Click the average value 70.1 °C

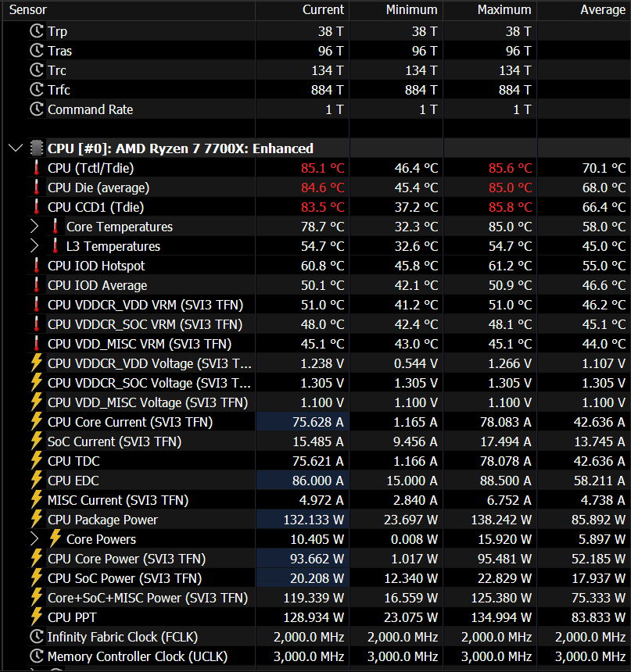tap(604, 168)
